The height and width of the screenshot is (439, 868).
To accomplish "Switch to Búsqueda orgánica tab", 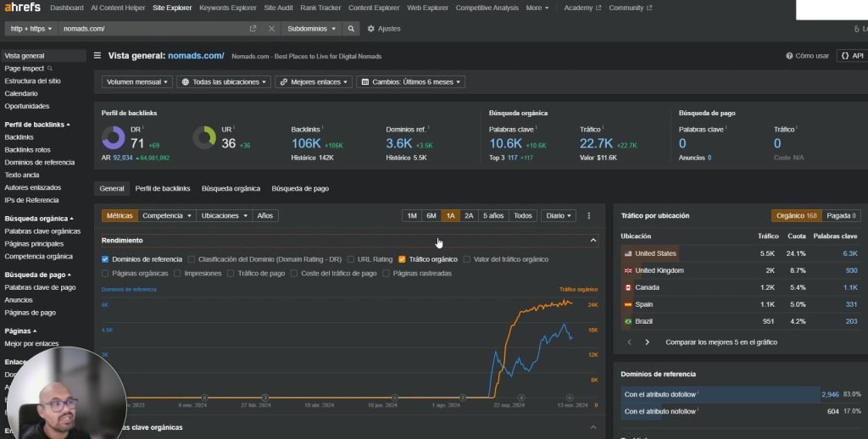I will click(x=231, y=188).
